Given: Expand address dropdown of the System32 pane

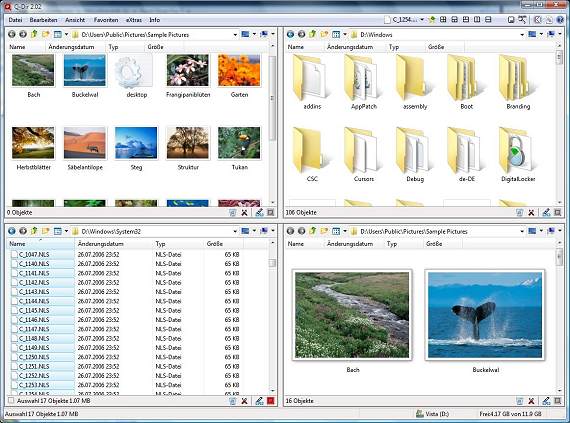Looking at the screenshot, I should coord(235,231).
